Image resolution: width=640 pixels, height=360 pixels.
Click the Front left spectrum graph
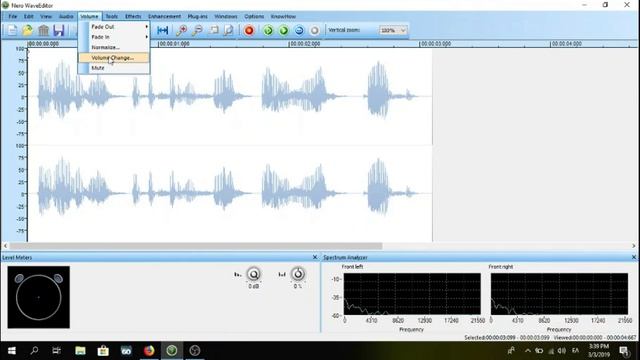point(412,294)
